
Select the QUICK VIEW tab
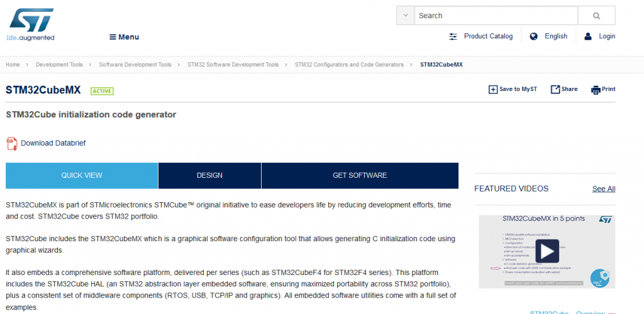(x=82, y=175)
